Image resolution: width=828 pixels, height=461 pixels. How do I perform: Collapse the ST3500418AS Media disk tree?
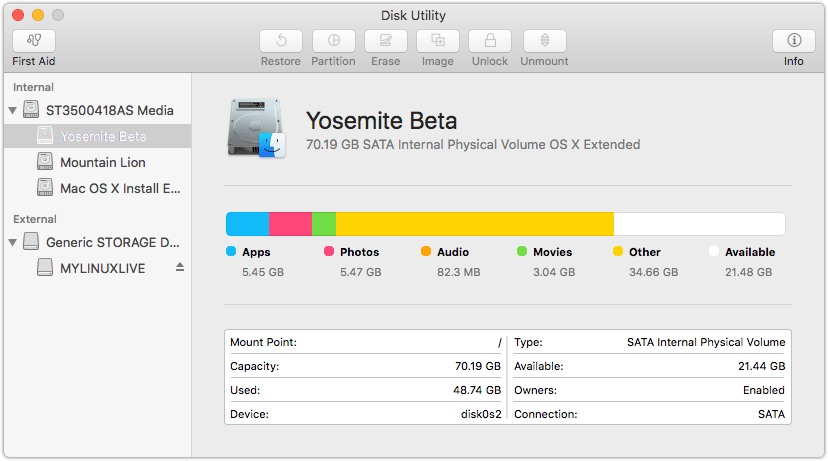[13, 110]
